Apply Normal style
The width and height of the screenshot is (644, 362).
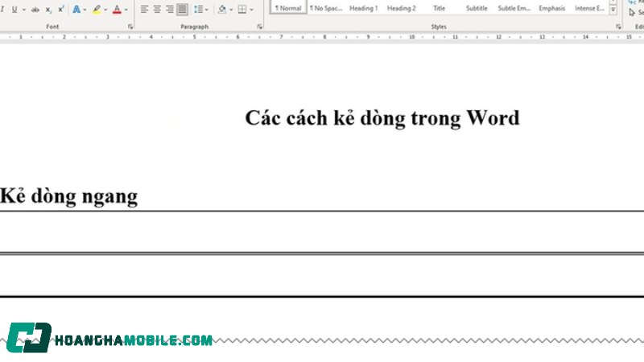288,7
